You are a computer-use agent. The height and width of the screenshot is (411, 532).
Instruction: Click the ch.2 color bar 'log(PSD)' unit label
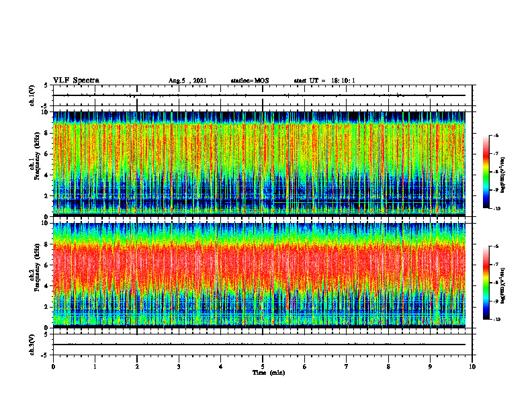503,285
